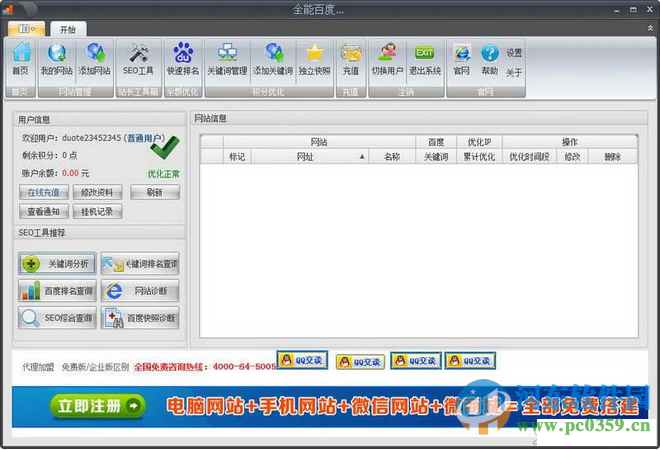Open the 免费版/企业版区别 link
This screenshot has height=450, width=660.
pyautogui.click(x=95, y=367)
